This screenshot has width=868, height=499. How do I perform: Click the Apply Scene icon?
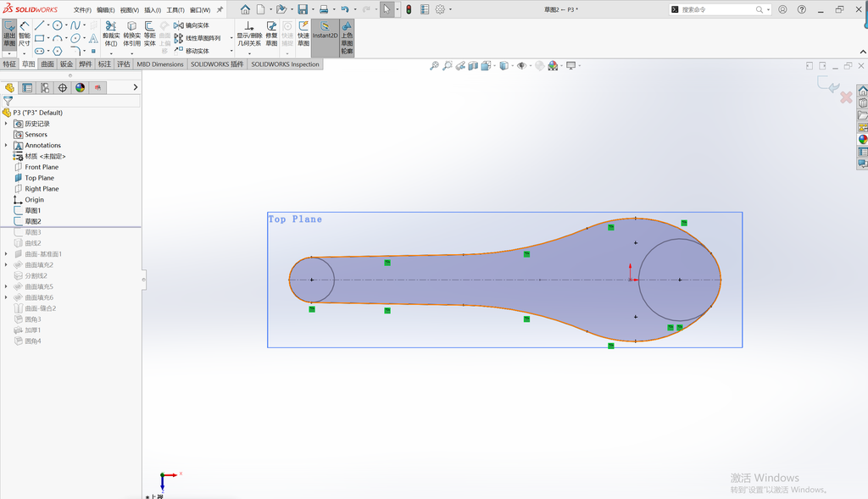[x=553, y=66]
